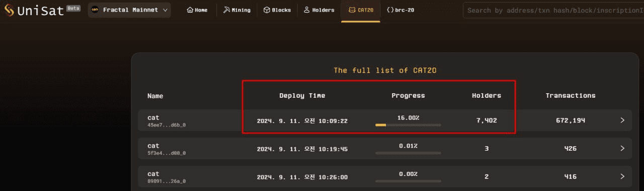This screenshot has width=644, height=191.
Task: Click the Home house icon
Action: (190, 10)
